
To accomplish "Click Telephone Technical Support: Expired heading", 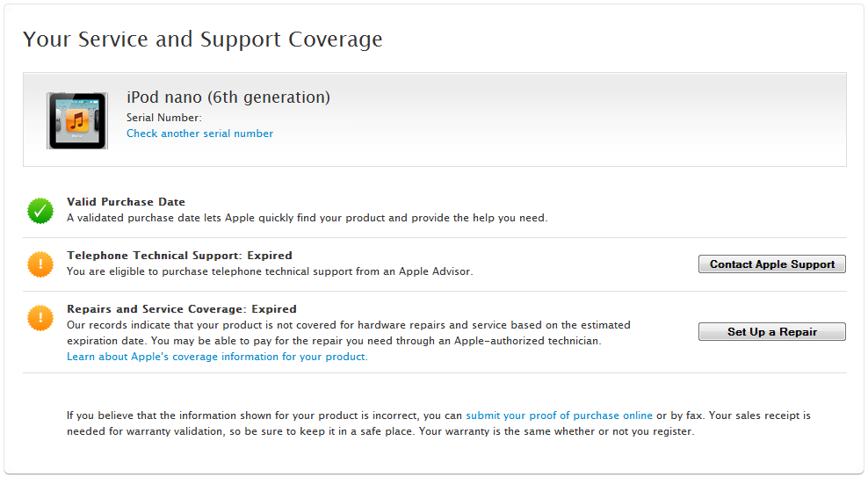I will [179, 256].
